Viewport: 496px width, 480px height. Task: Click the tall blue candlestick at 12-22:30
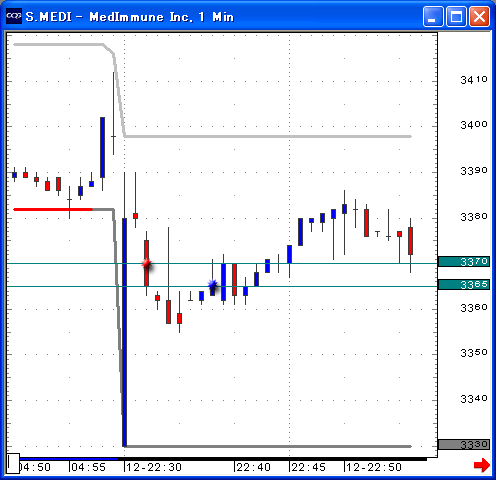click(x=124, y=332)
